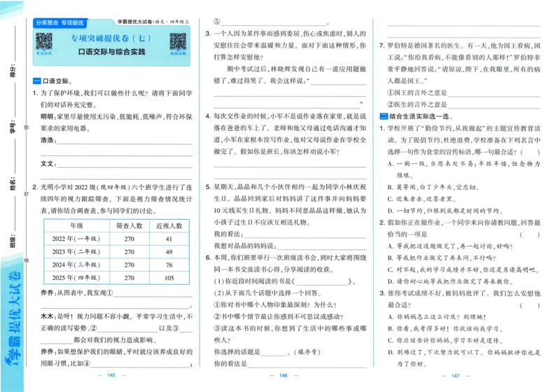Select option A 一粥一饭,当思来处不易
The image size is (560, 392).
pos(463,169)
